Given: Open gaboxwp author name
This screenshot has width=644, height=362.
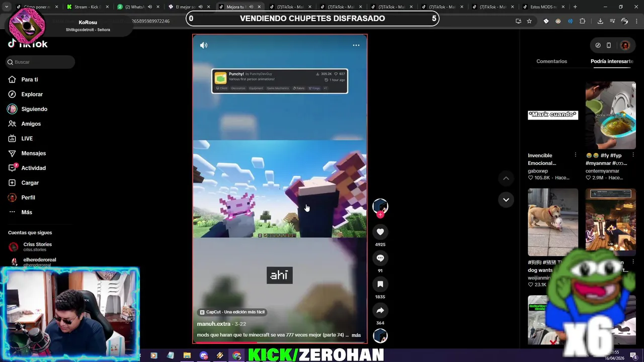Looking at the screenshot, I should 538,171.
